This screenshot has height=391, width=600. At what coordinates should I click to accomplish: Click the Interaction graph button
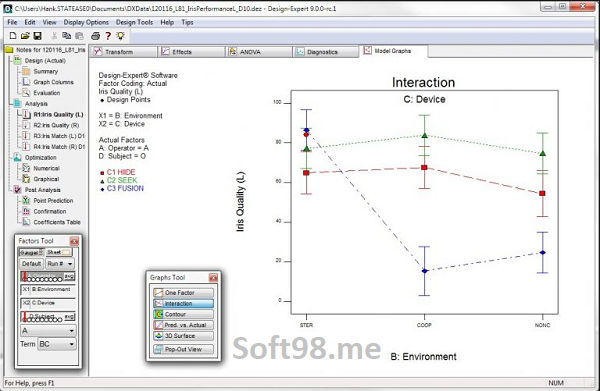(x=184, y=303)
